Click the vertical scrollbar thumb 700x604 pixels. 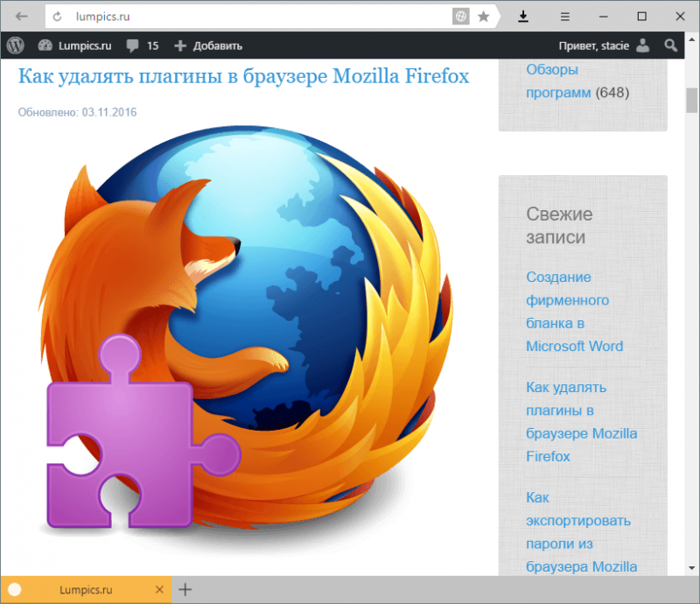(691, 101)
